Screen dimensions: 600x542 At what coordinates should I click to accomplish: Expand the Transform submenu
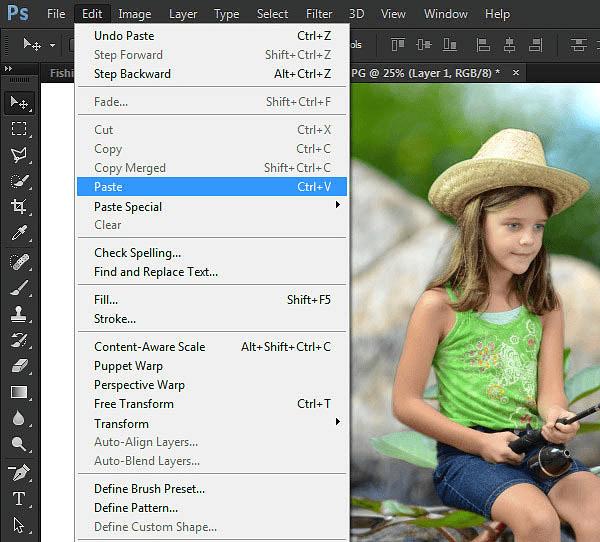[338, 421]
